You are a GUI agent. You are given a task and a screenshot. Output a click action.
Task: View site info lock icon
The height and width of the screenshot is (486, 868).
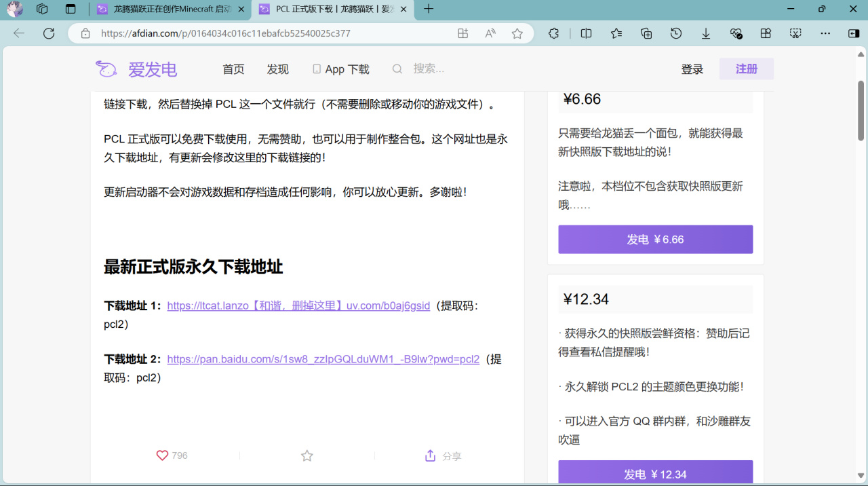[x=85, y=33]
